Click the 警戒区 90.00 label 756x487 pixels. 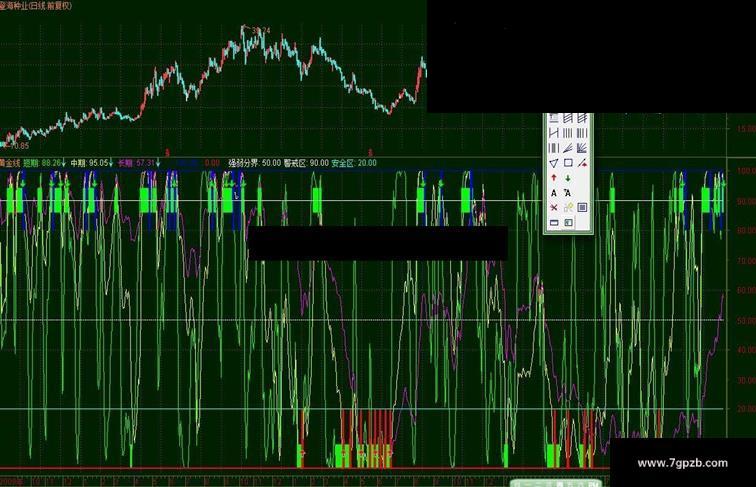coord(306,163)
